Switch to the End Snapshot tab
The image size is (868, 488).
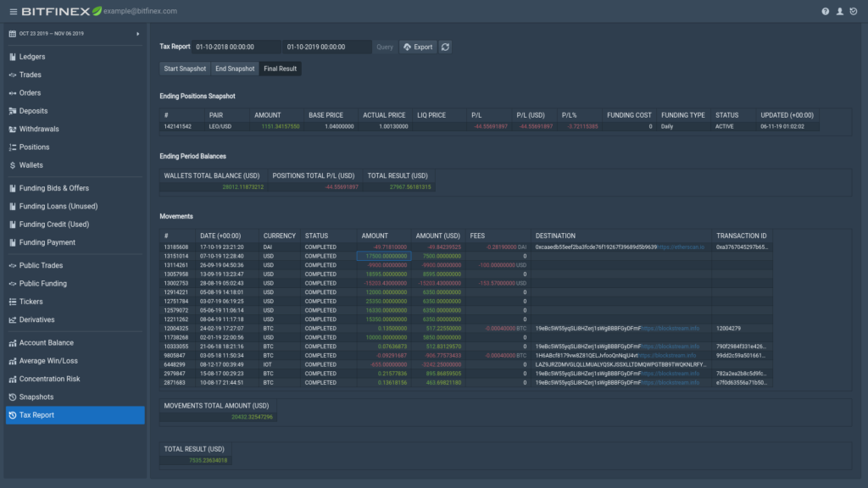(235, 69)
